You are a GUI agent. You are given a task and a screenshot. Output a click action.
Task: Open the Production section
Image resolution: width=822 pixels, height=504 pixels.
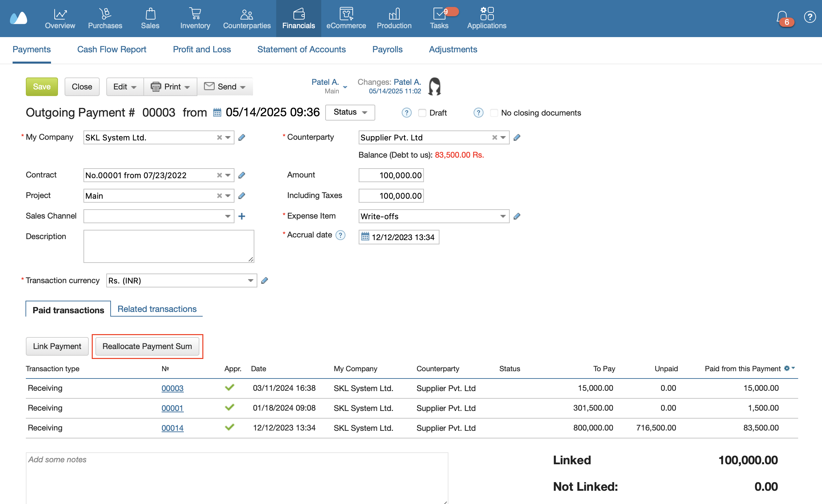(x=394, y=18)
